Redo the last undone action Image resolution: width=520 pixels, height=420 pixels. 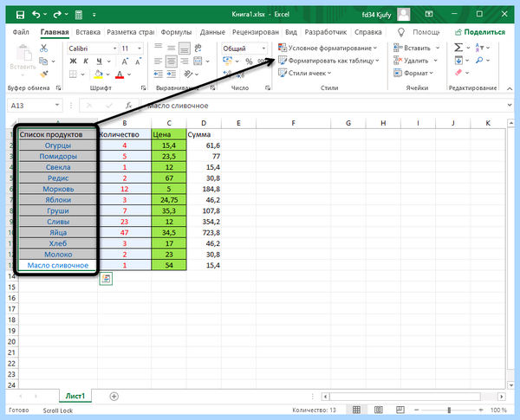pyautogui.click(x=57, y=14)
